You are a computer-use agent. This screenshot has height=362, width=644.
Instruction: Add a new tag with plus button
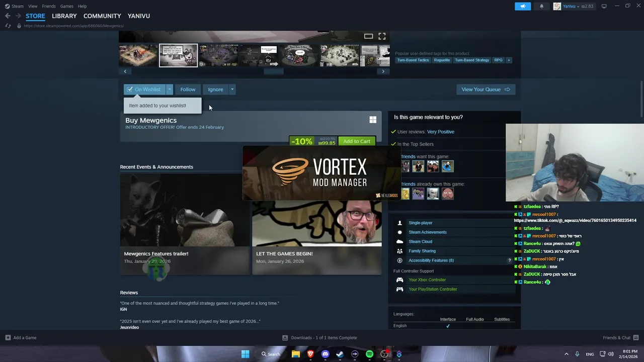pyautogui.click(x=509, y=60)
